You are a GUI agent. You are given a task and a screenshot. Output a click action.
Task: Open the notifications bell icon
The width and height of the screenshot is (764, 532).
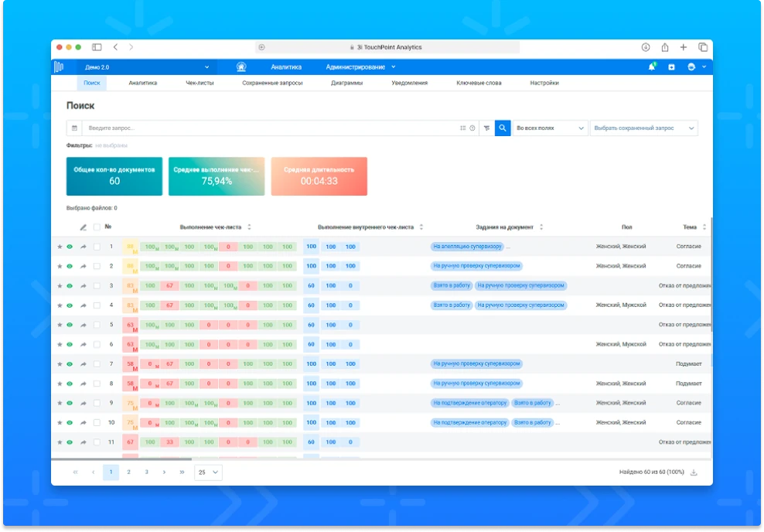coord(652,67)
